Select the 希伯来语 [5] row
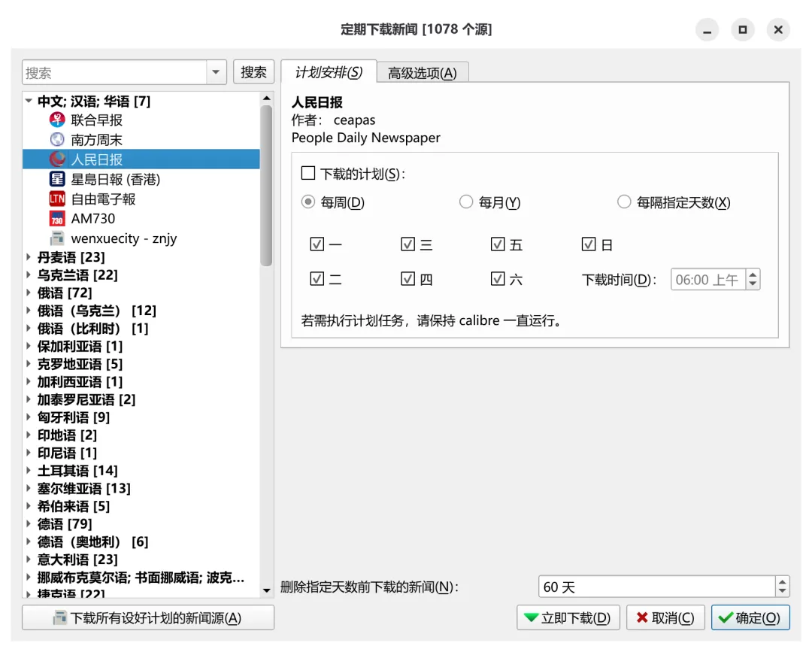812x652 pixels. pyautogui.click(x=141, y=506)
